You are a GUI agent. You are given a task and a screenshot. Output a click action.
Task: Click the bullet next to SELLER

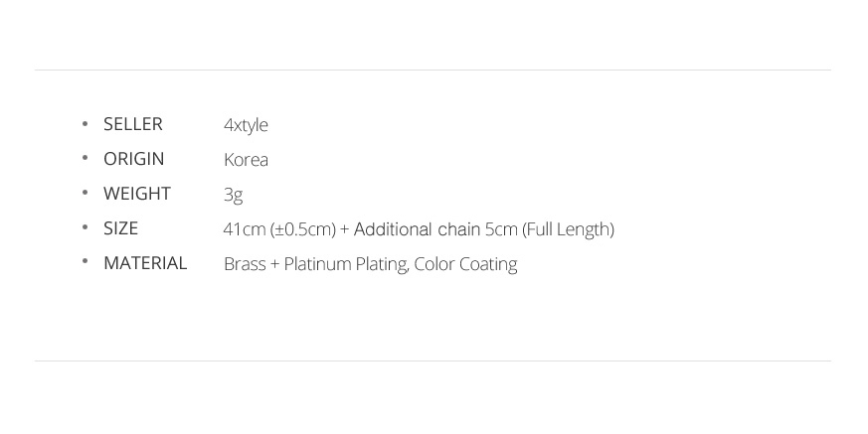point(85,123)
